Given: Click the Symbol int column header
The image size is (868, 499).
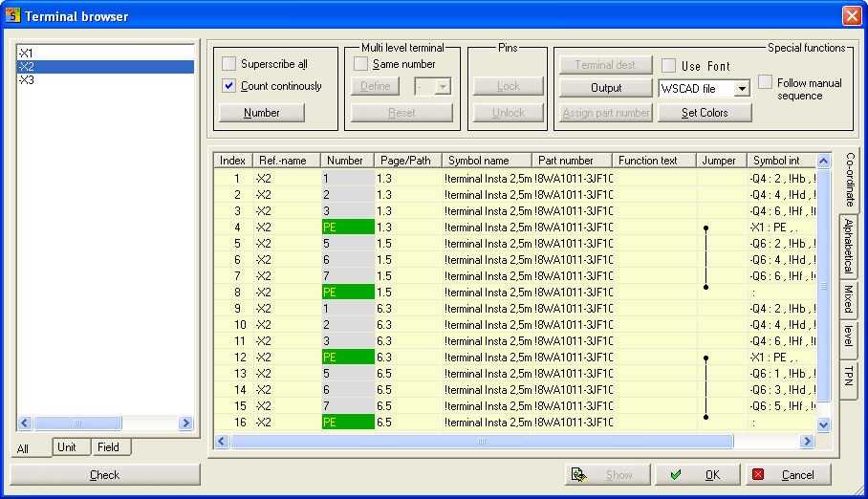Looking at the screenshot, I should 782,161.
